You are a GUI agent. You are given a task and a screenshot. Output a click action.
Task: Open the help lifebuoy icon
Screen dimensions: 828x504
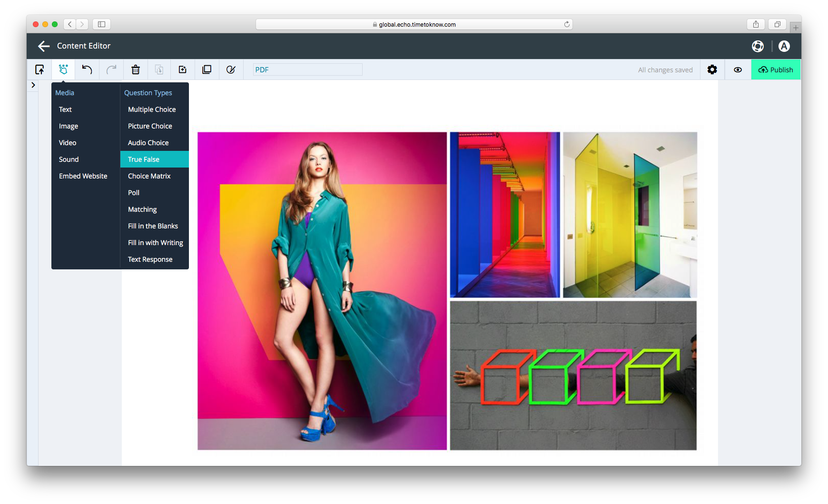click(758, 46)
